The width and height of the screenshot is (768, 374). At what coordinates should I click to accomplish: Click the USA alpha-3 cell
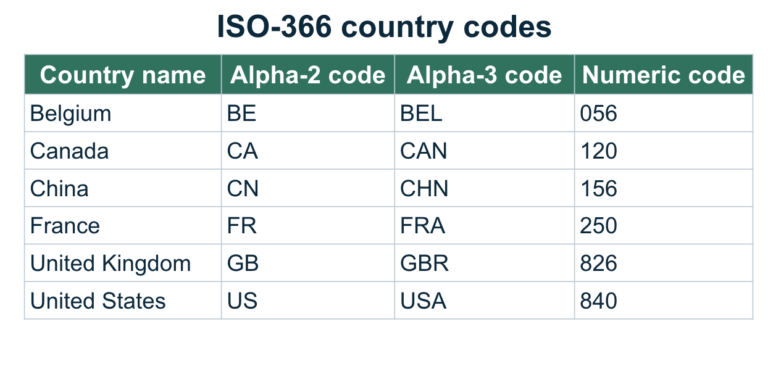[x=484, y=301]
